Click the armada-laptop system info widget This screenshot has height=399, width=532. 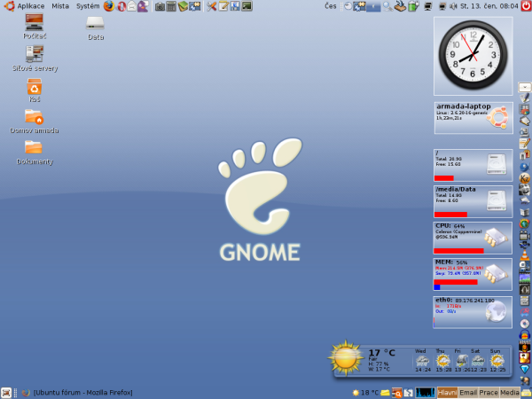pos(473,117)
